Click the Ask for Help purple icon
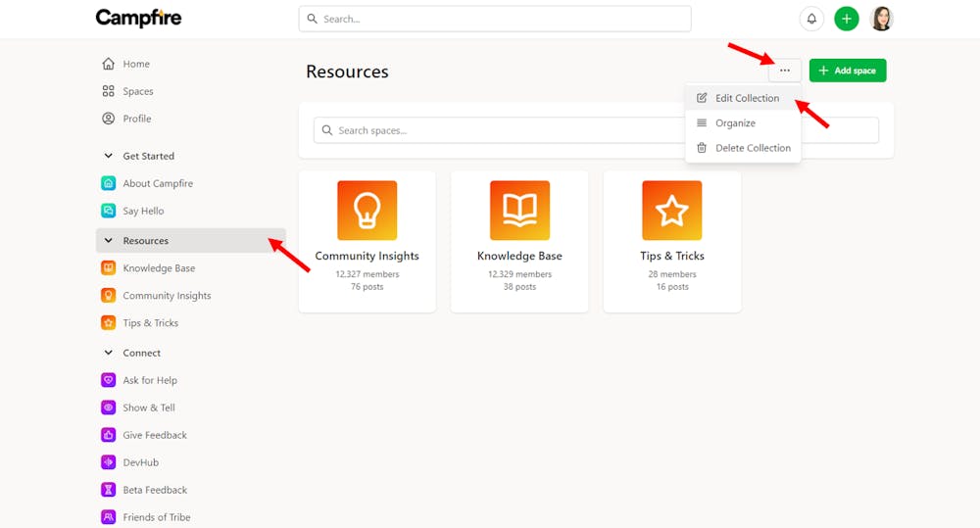 [x=108, y=380]
